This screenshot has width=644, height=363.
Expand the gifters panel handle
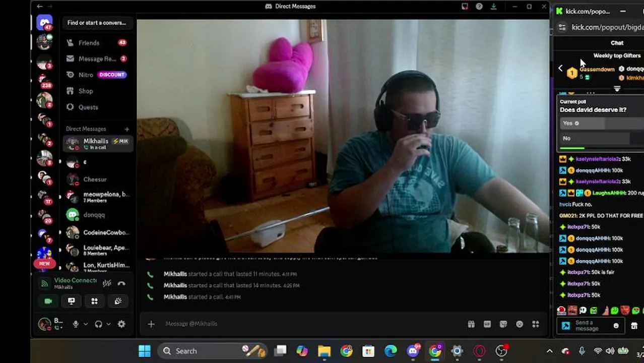617,89
